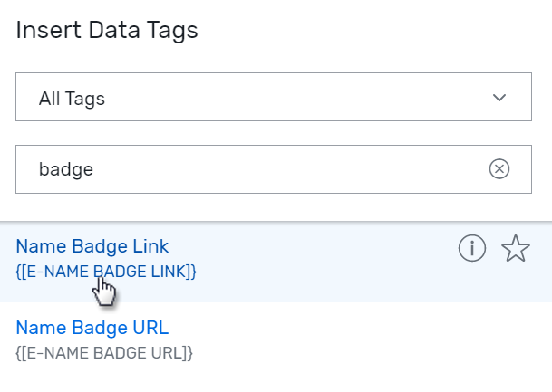Select the highlighted Name Badge Link row
The height and width of the screenshot is (392, 552).
[x=272, y=258]
